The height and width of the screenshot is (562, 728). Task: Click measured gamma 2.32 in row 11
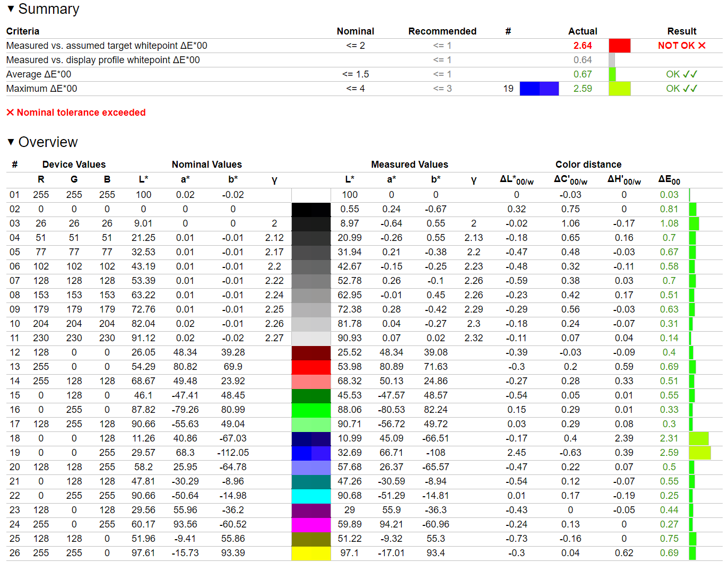click(x=474, y=338)
